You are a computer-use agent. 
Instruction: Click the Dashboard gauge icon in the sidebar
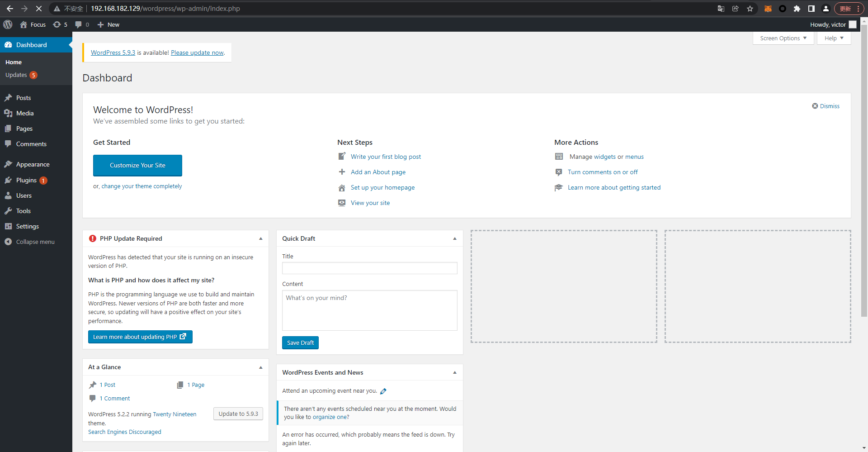click(8, 45)
